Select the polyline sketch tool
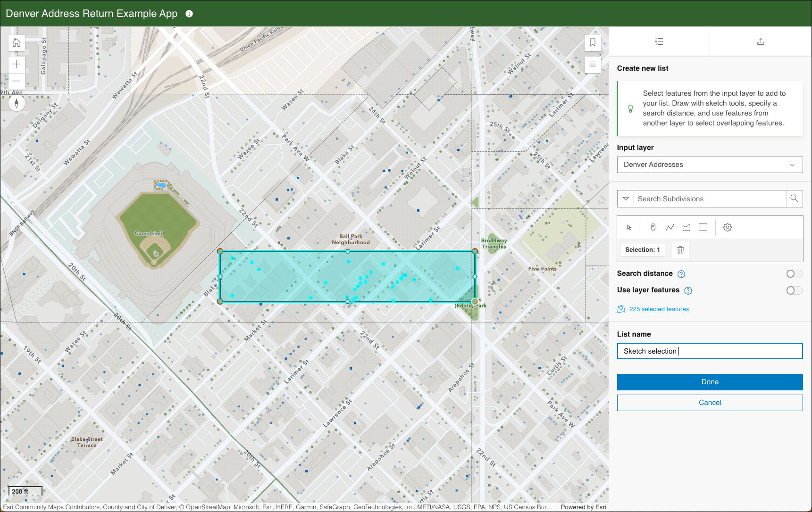Screen dimensions: 812x512 (670, 227)
